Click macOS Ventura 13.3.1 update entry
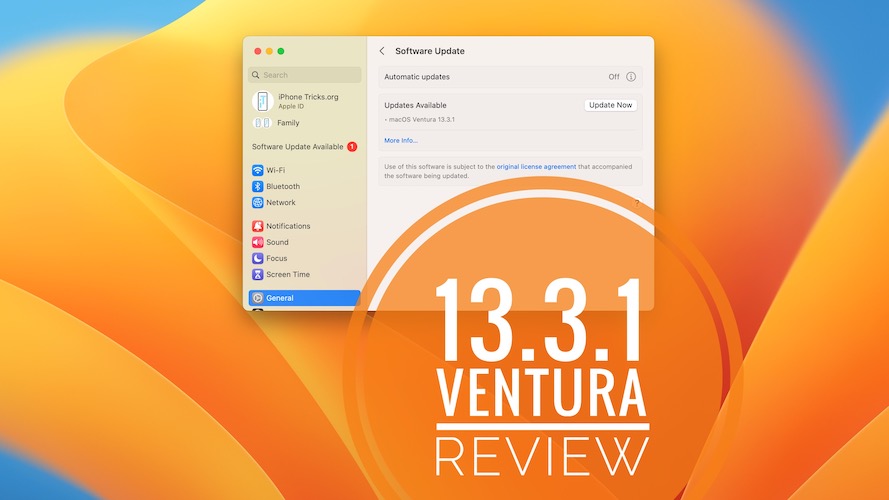 [x=420, y=120]
